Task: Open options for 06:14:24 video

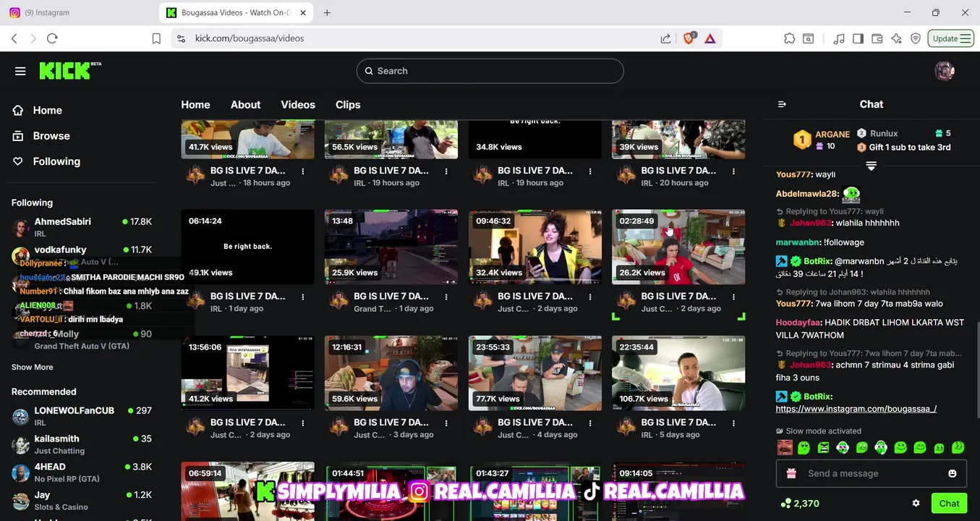Action: 303,297
